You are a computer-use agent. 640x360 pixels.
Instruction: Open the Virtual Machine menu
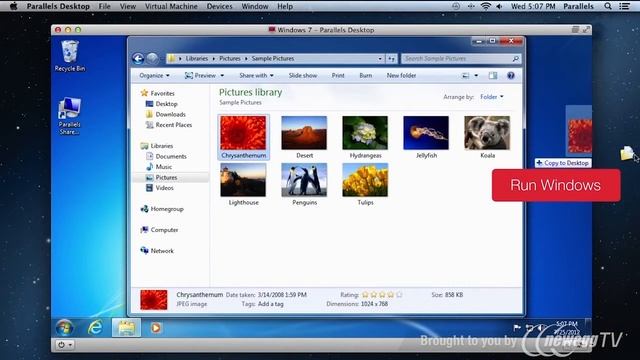171,6
